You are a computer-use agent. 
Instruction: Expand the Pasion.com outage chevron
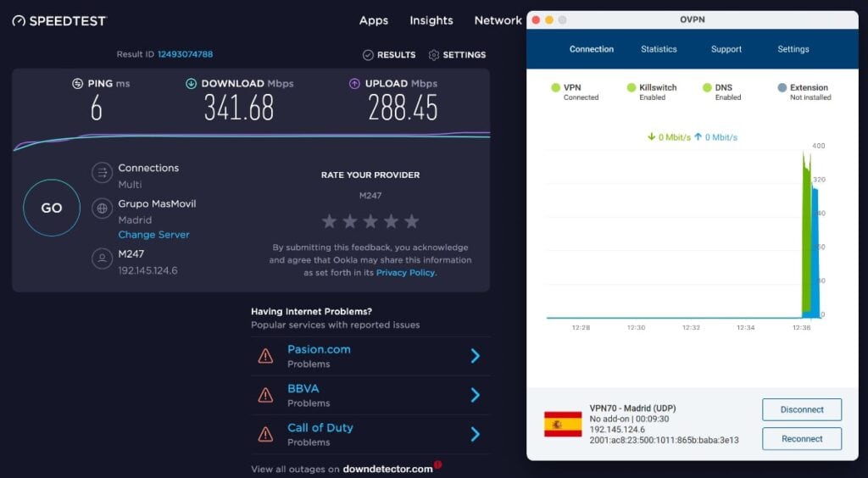475,356
